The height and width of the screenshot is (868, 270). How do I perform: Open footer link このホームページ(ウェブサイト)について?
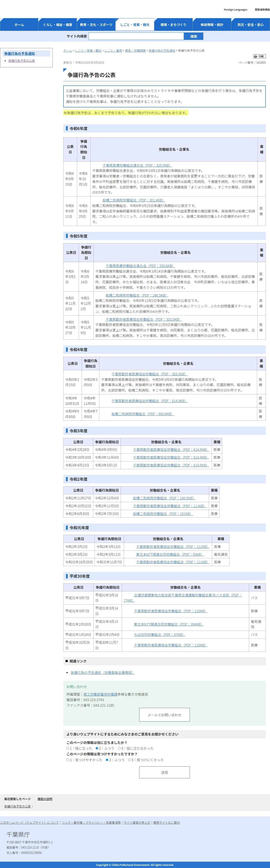[29, 822]
